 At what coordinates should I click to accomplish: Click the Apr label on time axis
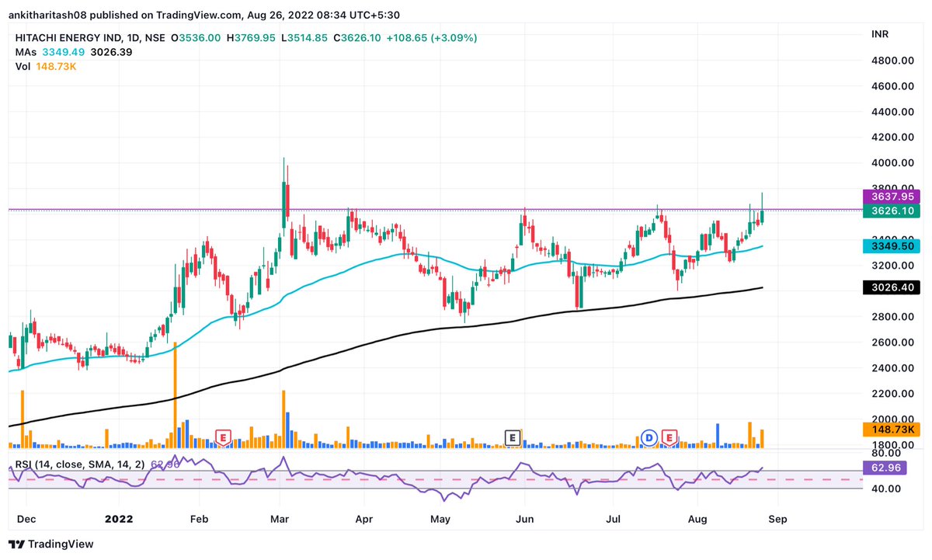coord(363,519)
